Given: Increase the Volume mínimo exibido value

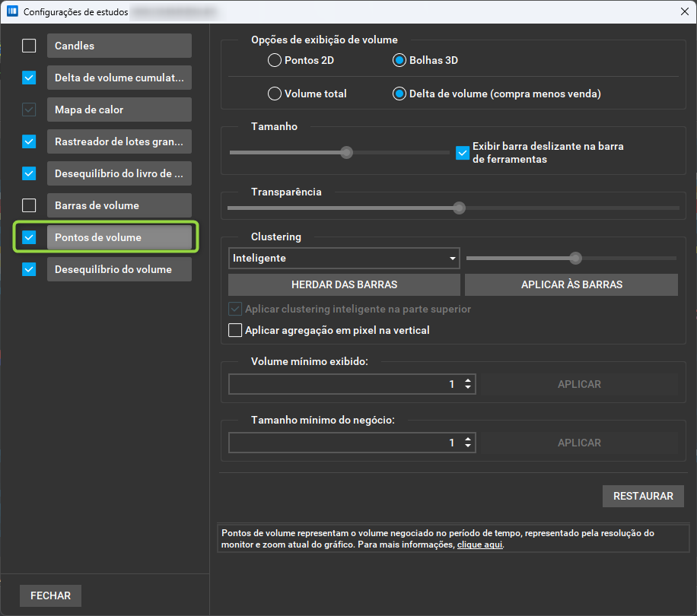Looking at the screenshot, I should tap(468, 380).
